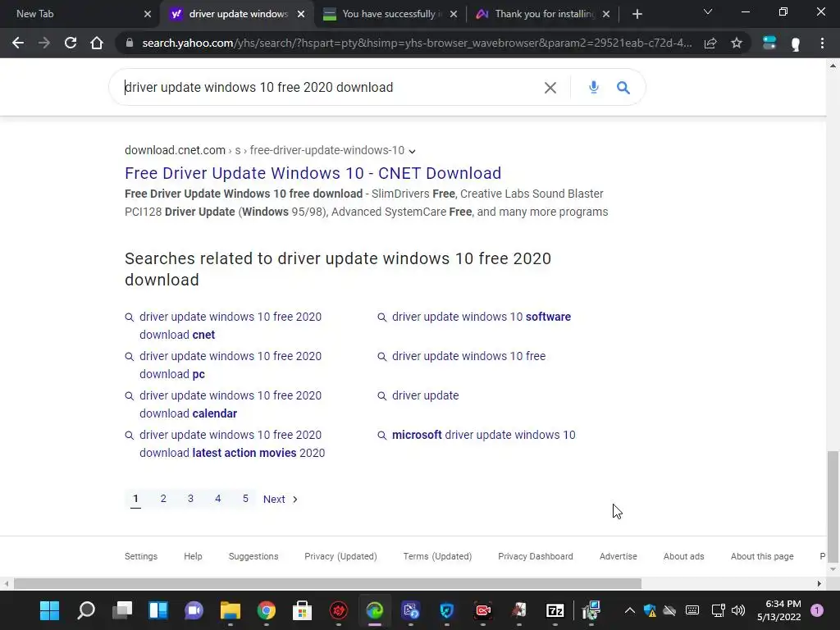Start voice search with the microphone
This screenshot has height=630, width=840.
click(x=594, y=87)
